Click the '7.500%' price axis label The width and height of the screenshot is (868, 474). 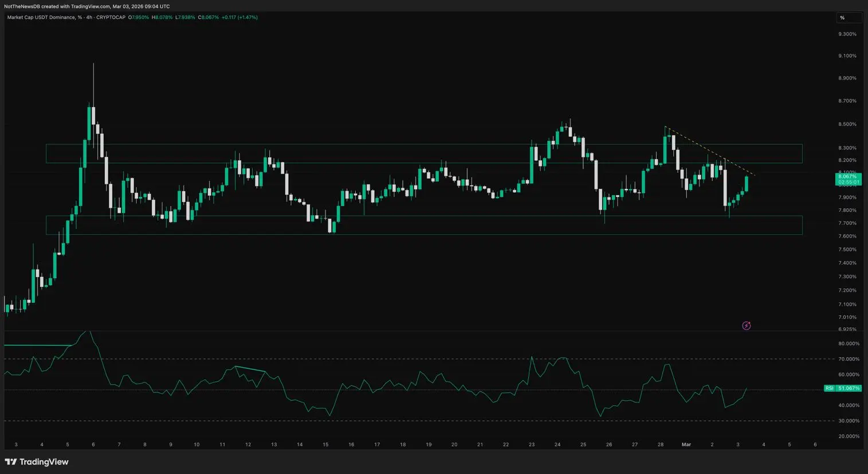847,250
